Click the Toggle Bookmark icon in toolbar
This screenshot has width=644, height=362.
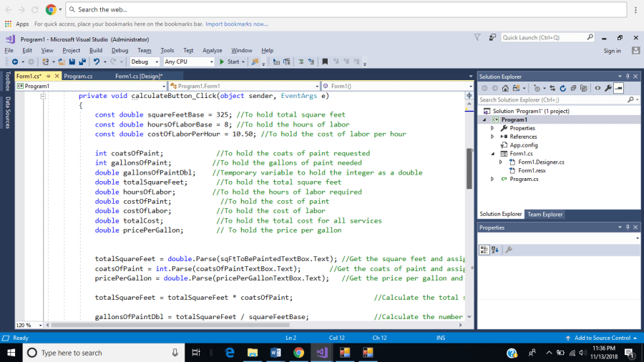(325, 62)
